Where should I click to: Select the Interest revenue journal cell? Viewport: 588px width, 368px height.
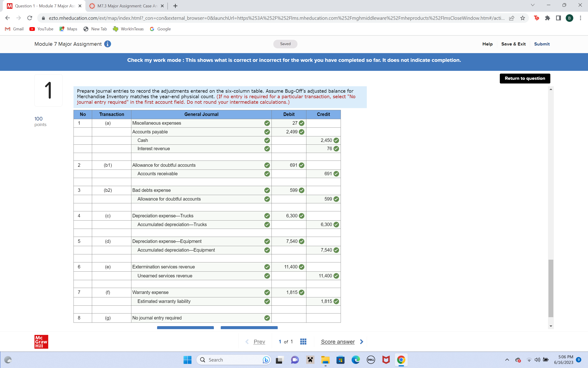pos(201,149)
